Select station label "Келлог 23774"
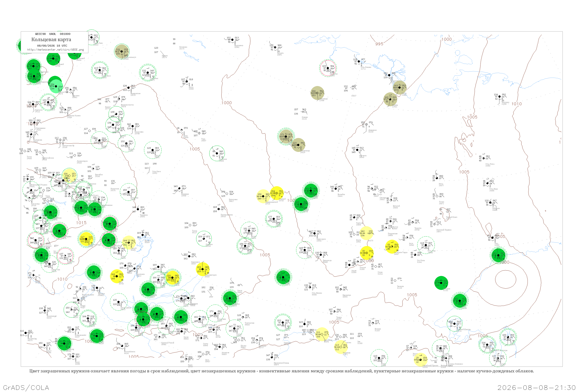The image size is (588, 392). (x=108, y=108)
